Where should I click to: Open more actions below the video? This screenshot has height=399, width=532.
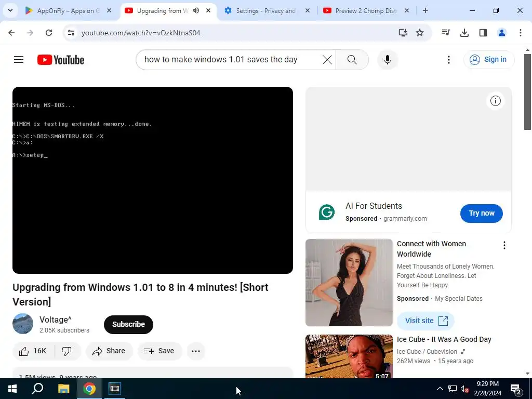pos(196,351)
